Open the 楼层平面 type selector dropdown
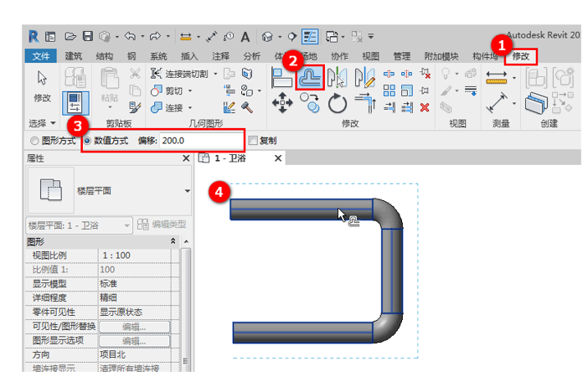This screenshot has height=382, width=588. tap(187, 191)
